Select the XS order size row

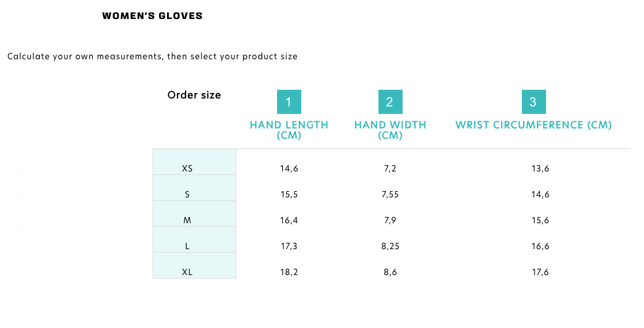pos(187,169)
